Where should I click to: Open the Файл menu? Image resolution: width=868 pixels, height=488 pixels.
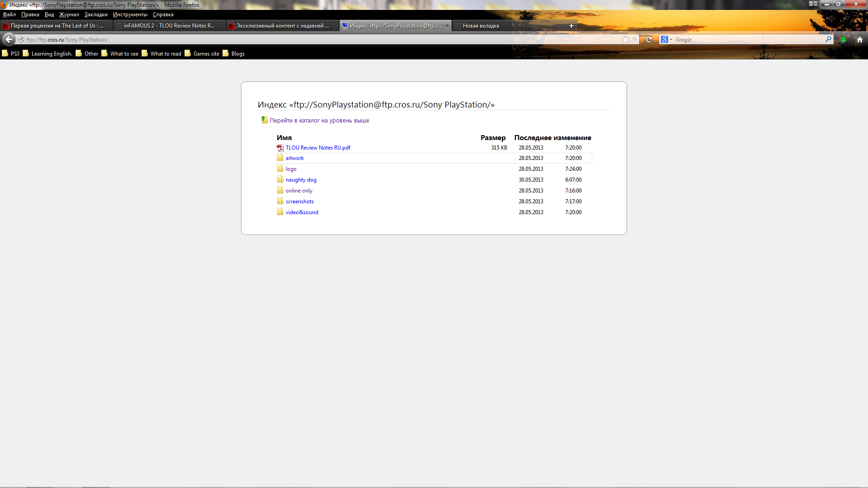(9, 14)
